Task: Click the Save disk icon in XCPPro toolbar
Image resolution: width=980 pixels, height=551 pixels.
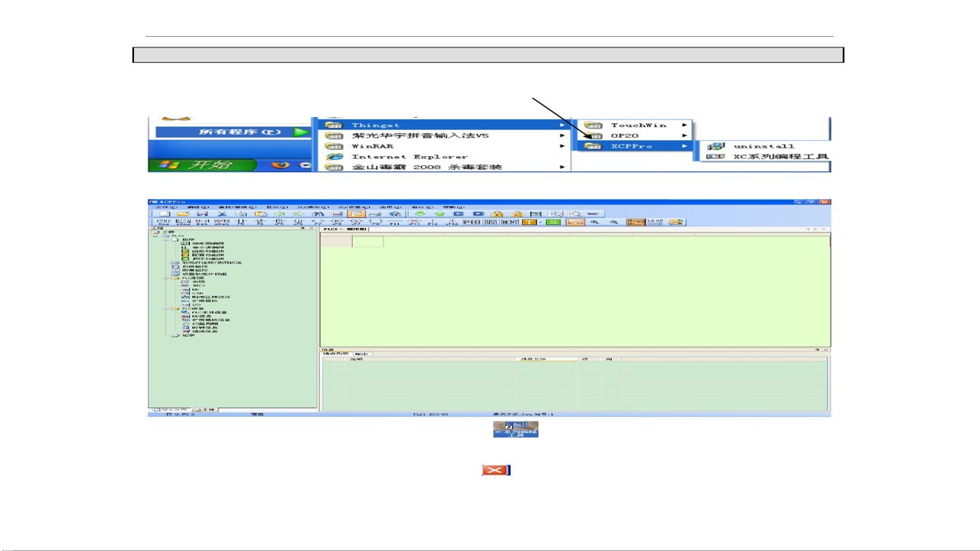Action: point(202,214)
